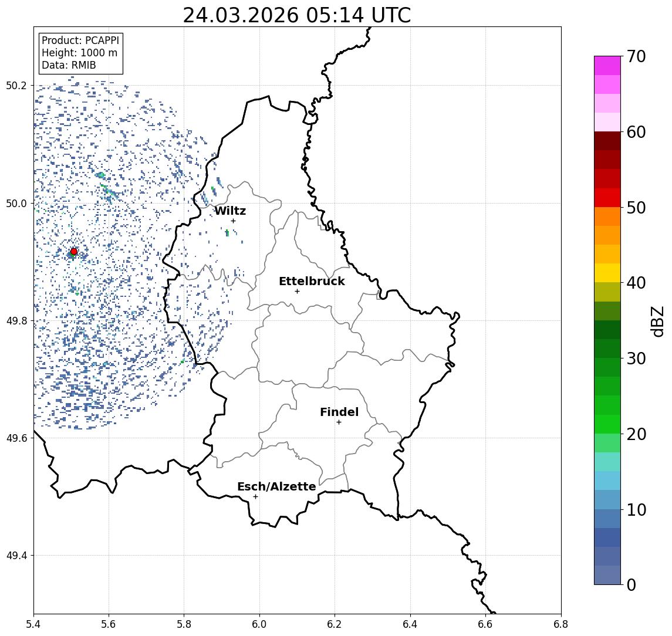The height and width of the screenshot is (636, 672).
Task: Click the title 24.03.2026 05:14 UTC
Action: [x=297, y=15]
